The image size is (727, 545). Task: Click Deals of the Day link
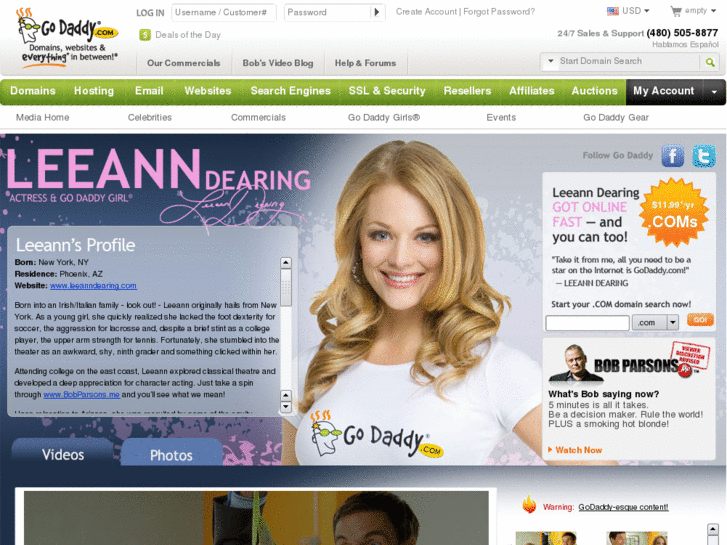pyautogui.click(x=188, y=35)
